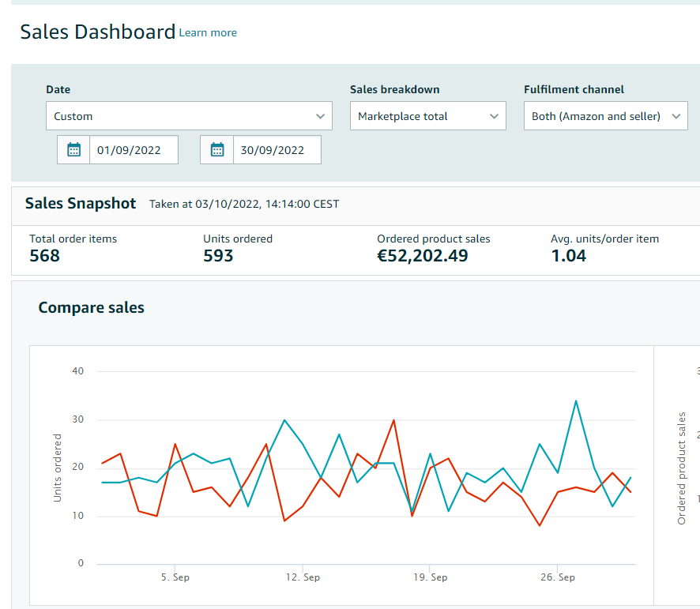Click the Sales Snapshot heading
This screenshot has width=700, height=609.
click(81, 204)
